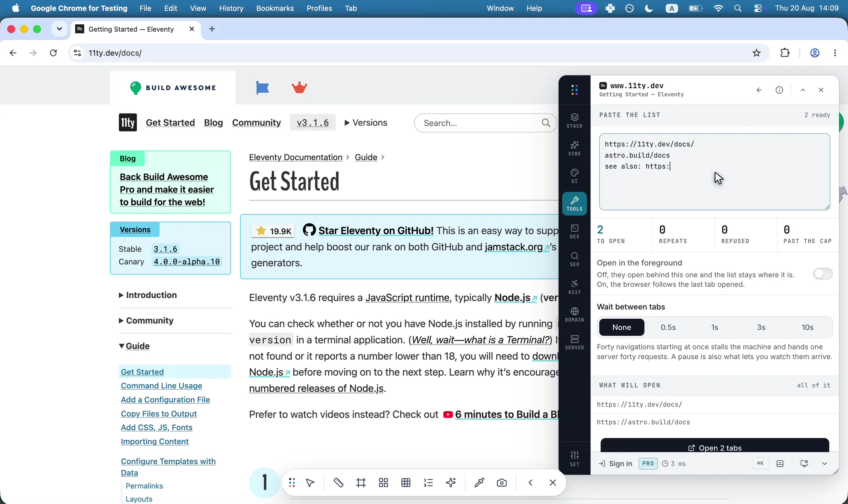Show info about this tool in the panel
The height and width of the screenshot is (504, 848).
pos(779,90)
